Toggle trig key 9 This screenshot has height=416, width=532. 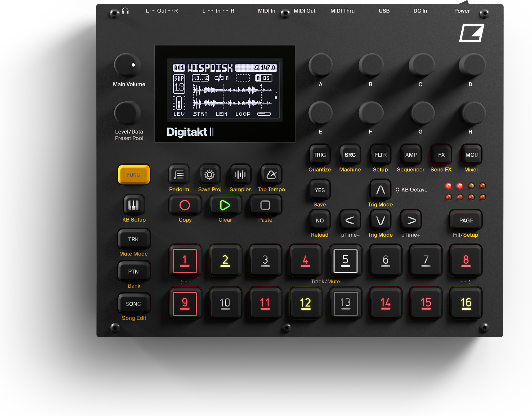coord(185,303)
